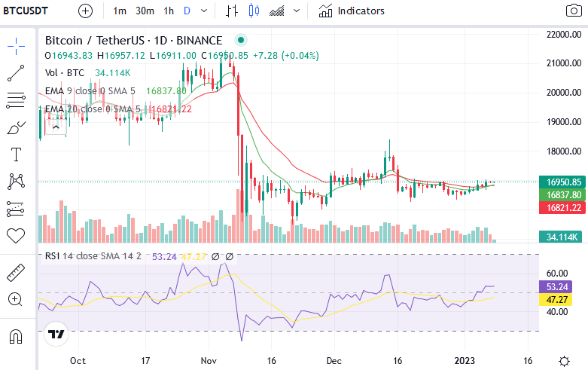The height and width of the screenshot is (370, 588).
Task: Click the 16950.85 current price label
Action: 562,182
